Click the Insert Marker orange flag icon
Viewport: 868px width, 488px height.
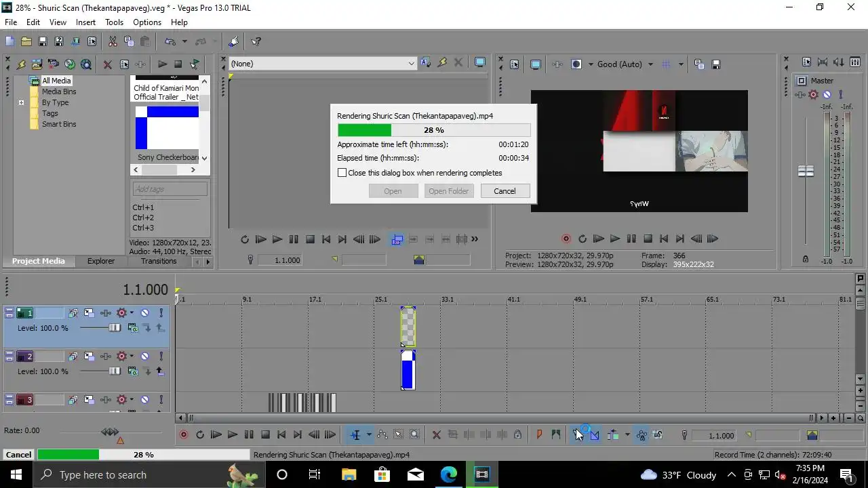(x=540, y=435)
